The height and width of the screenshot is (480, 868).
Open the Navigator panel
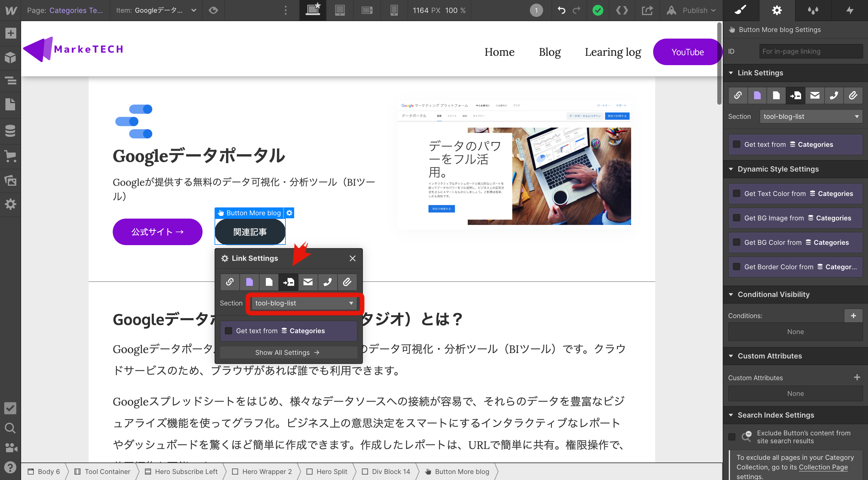[x=11, y=81]
